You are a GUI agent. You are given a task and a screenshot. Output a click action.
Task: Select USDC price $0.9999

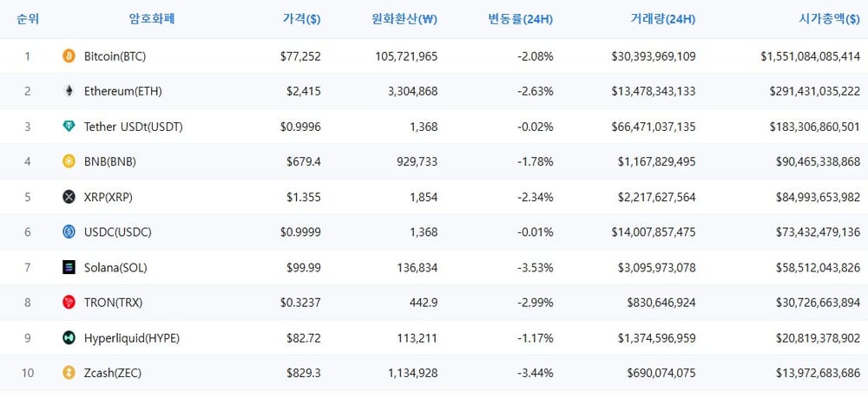pos(300,232)
